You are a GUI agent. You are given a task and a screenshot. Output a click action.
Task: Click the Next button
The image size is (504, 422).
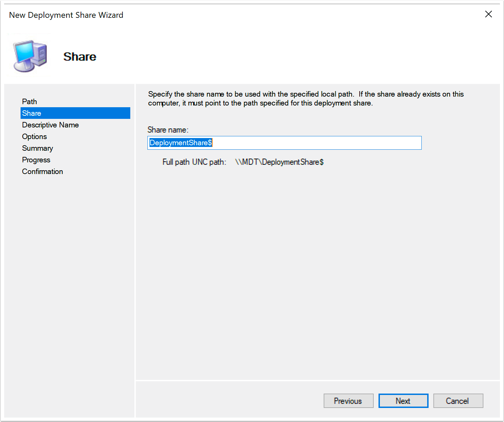tap(403, 401)
